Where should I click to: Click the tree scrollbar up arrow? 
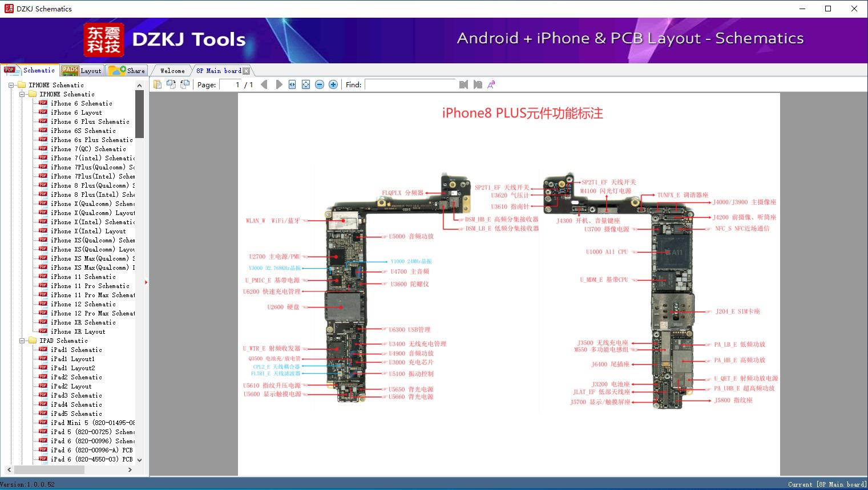pos(139,85)
